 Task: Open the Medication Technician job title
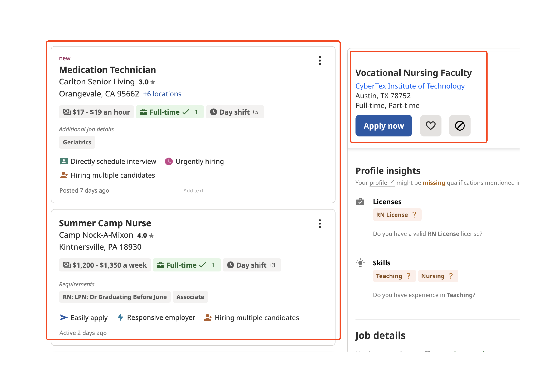tap(107, 70)
